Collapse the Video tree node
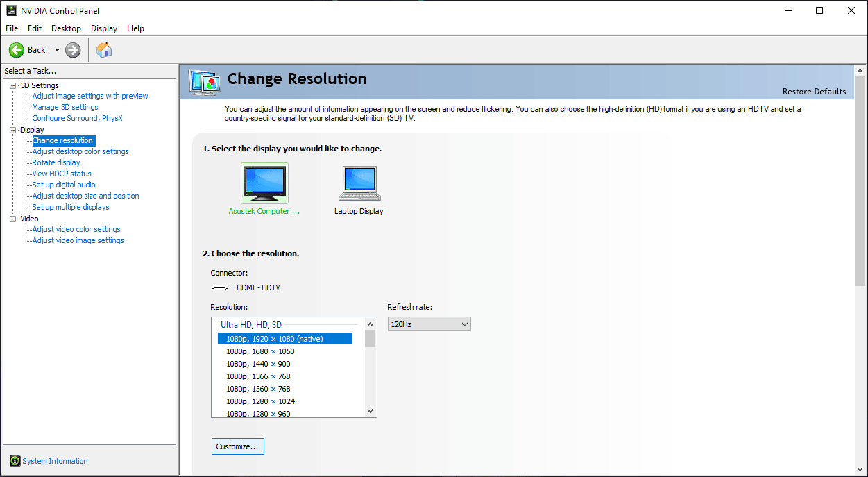Viewport: 868px width, 477px height. pos(12,219)
